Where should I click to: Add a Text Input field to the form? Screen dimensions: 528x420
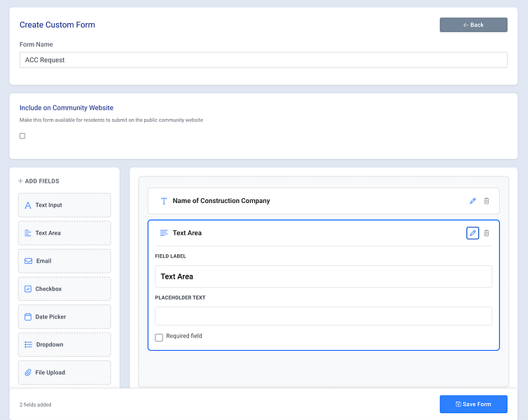click(64, 205)
